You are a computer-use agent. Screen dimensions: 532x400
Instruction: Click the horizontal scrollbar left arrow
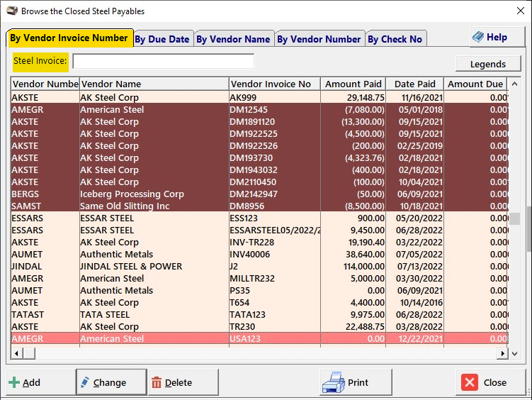[16, 353]
